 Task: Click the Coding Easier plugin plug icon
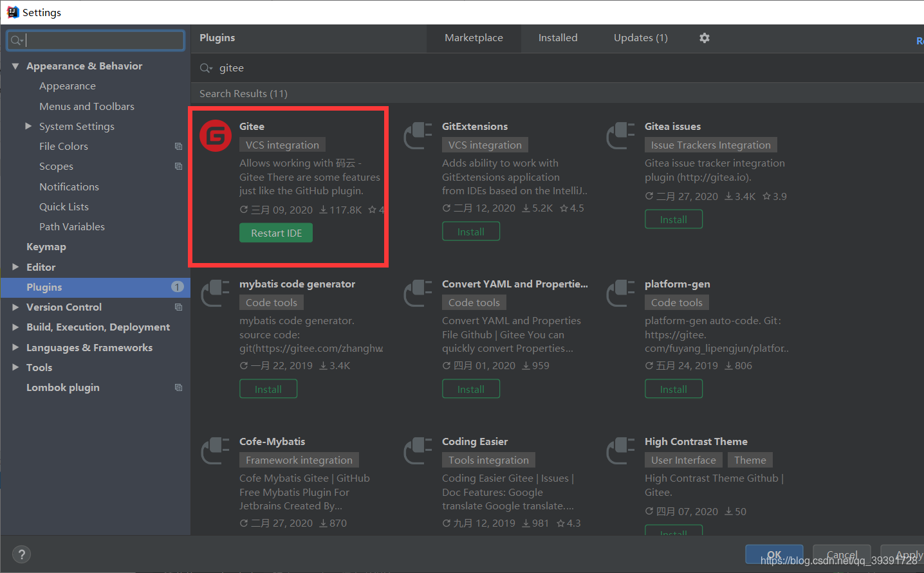pos(418,451)
